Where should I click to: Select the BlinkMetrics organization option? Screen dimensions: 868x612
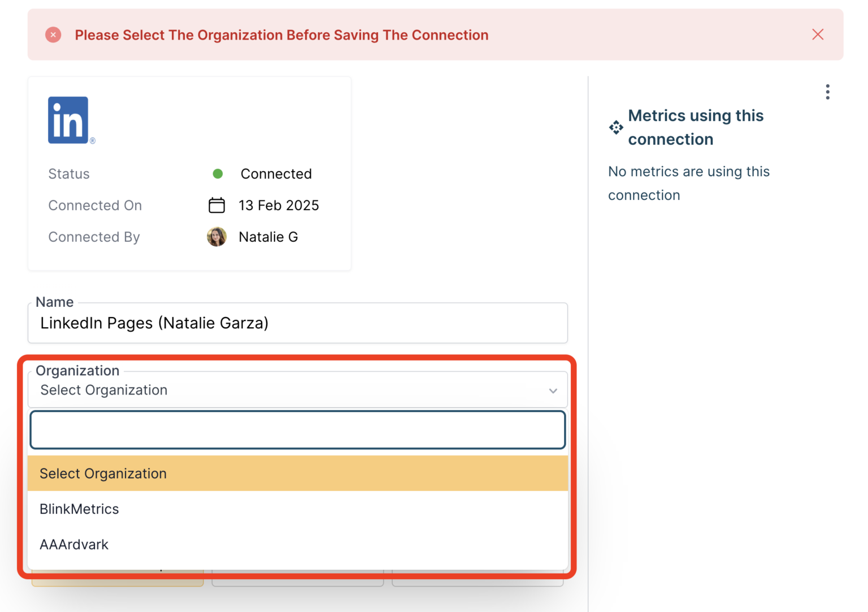(x=79, y=509)
